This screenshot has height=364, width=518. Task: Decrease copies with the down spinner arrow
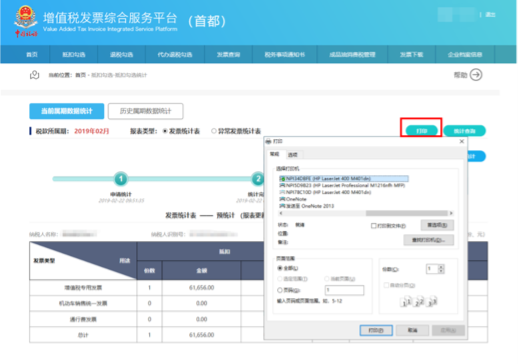[441, 271]
